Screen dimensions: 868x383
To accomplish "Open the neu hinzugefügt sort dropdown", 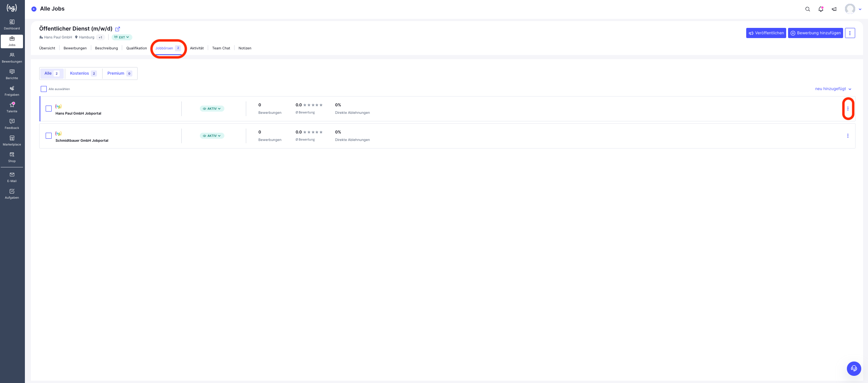I will [833, 89].
